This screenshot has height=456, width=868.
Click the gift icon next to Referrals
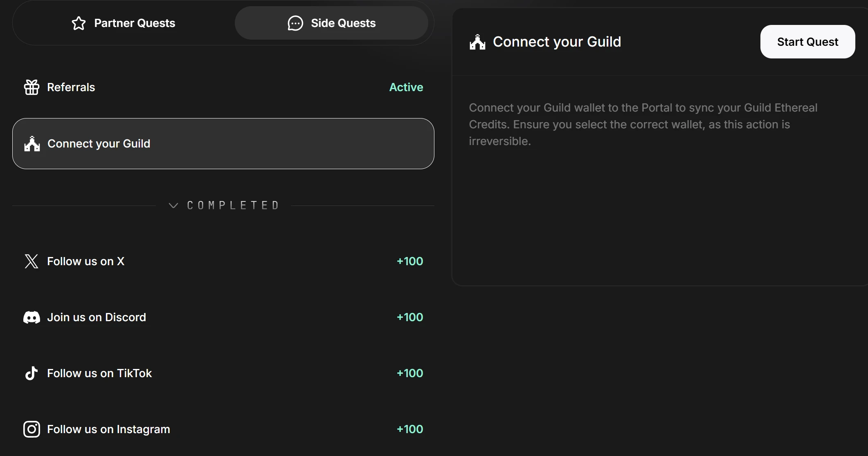coord(31,87)
